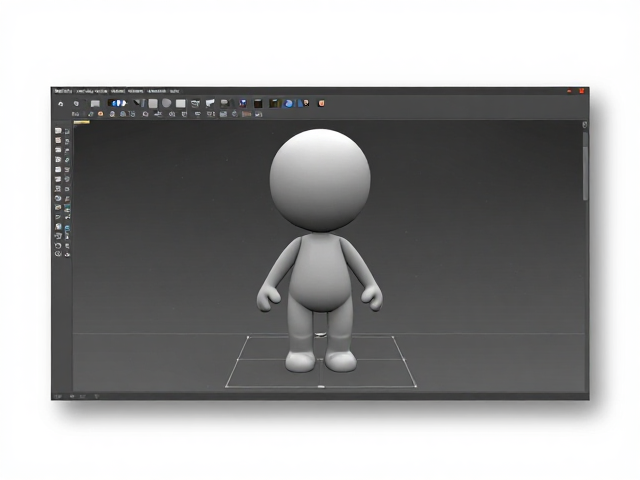Click the blue globe icon in left sidebar
Screen dimensions: 640x480
[58, 198]
